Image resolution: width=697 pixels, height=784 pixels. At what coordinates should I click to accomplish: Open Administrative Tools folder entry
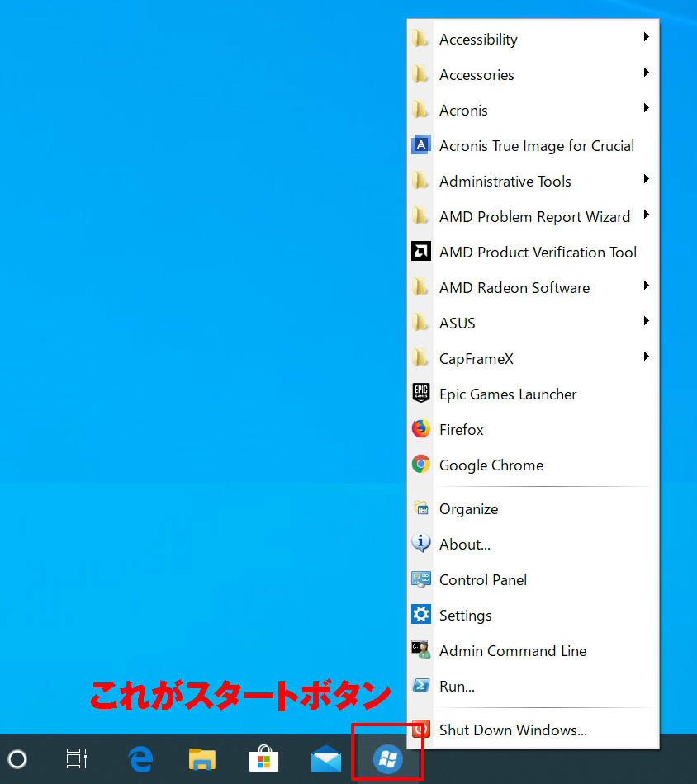click(533, 181)
